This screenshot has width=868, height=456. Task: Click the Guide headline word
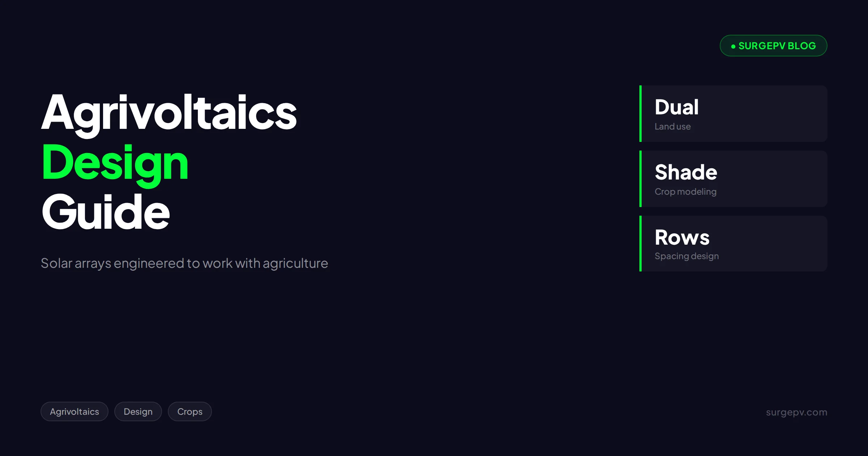[106, 212]
